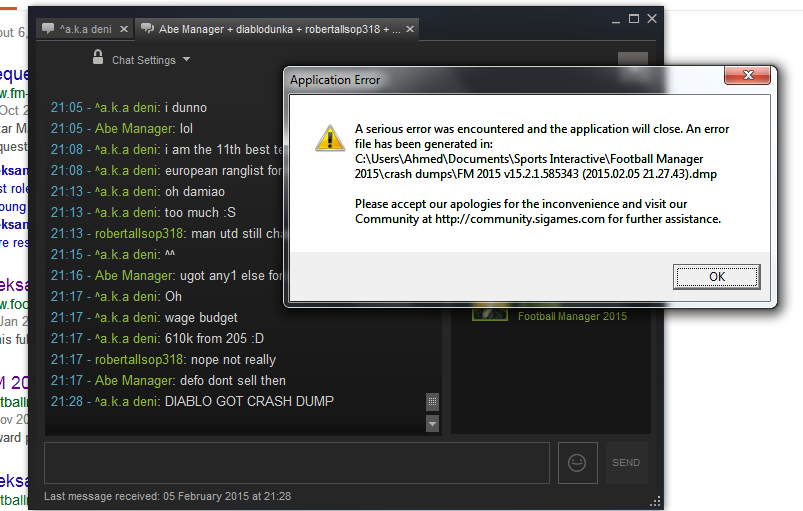Screen dimensions: 803x511
Task: Close the ^a.k.a deni chat tab
Action: click(x=124, y=29)
